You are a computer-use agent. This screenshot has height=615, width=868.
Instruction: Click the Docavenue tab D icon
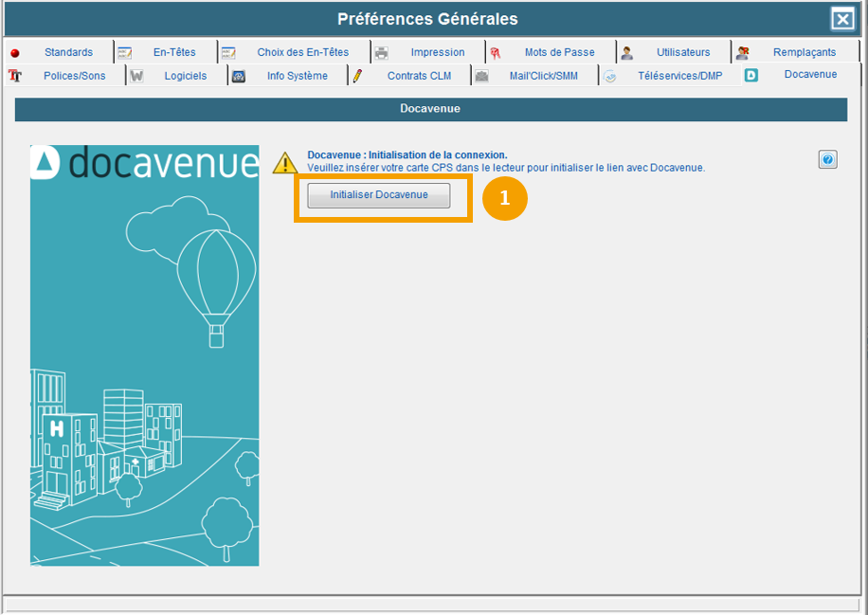[x=751, y=75]
